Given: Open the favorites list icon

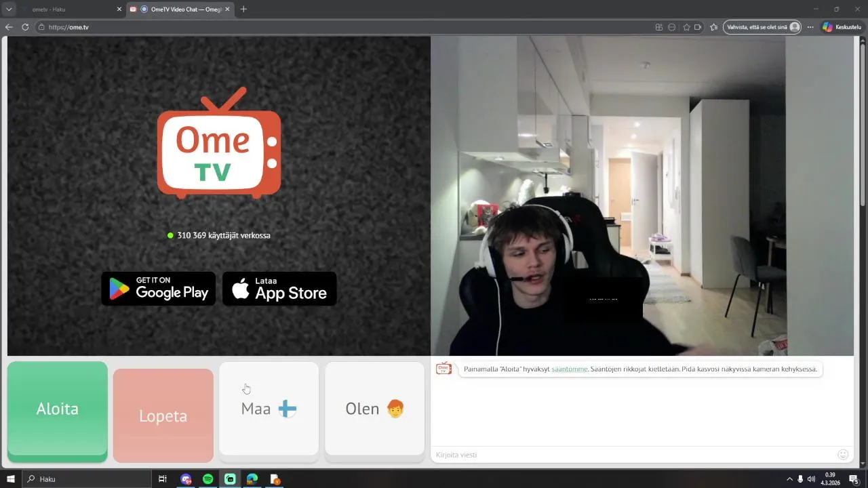Looking at the screenshot, I should (713, 27).
